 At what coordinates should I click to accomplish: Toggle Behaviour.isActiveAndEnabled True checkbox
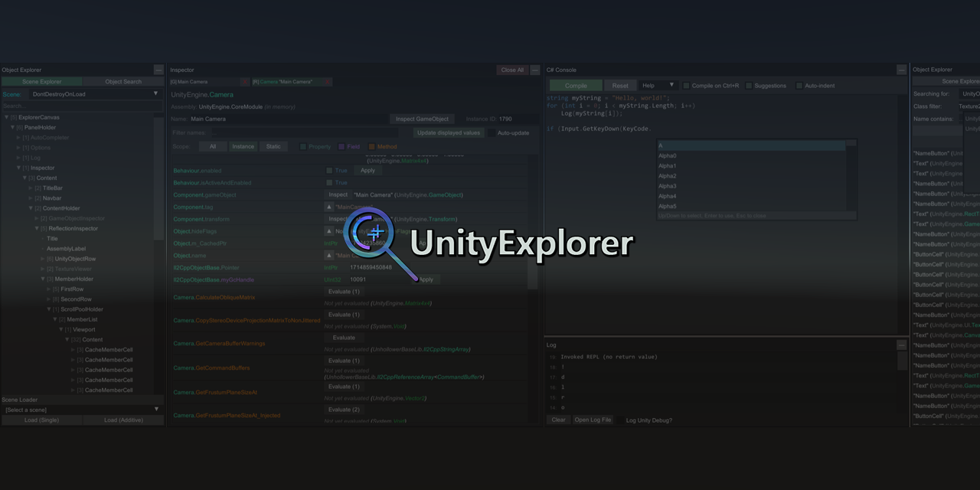pos(329,183)
